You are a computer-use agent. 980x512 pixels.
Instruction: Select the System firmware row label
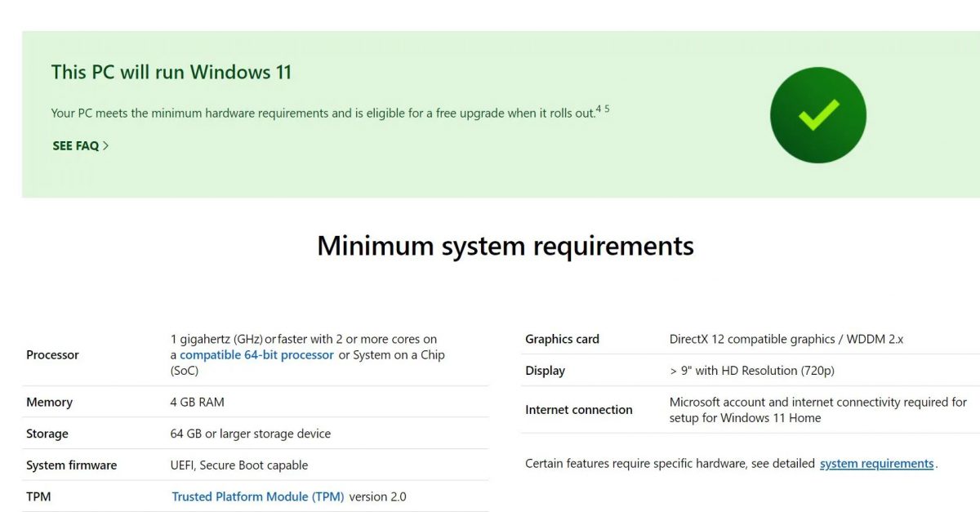pos(71,465)
